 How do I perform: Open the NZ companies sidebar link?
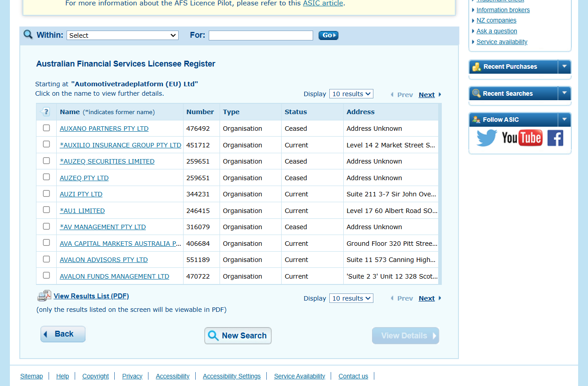pyautogui.click(x=496, y=21)
